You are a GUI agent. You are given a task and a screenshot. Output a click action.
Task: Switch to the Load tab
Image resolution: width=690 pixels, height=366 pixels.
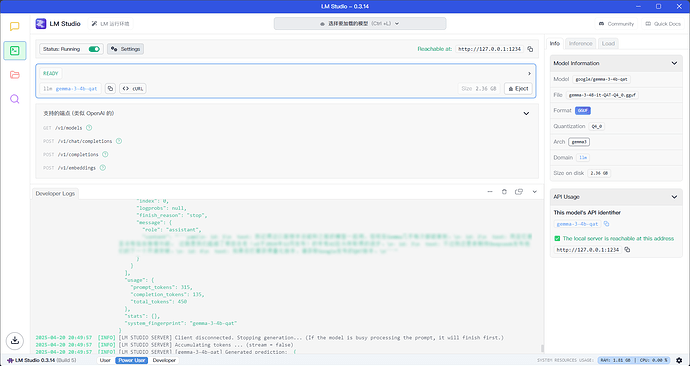[608, 44]
